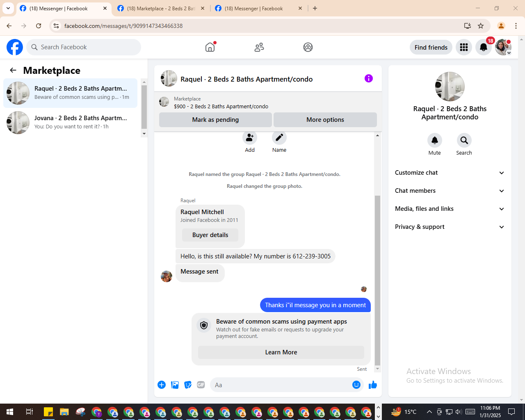Screen dimensions: 525x420
Task: Open the notifications bell with 18 badge
Action: (484, 47)
